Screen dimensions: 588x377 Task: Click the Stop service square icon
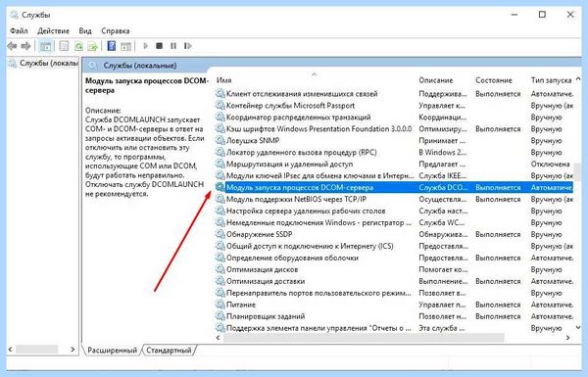[160, 46]
